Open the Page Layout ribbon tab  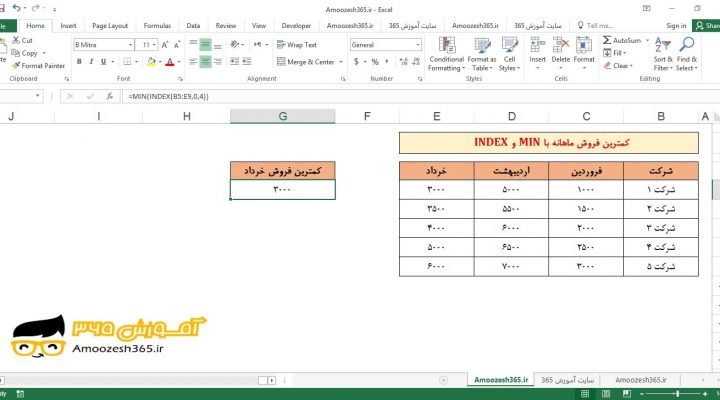click(110, 26)
